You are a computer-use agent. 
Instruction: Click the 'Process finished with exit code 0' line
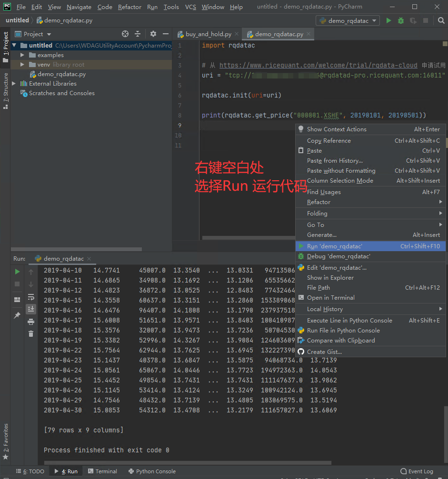tap(107, 450)
